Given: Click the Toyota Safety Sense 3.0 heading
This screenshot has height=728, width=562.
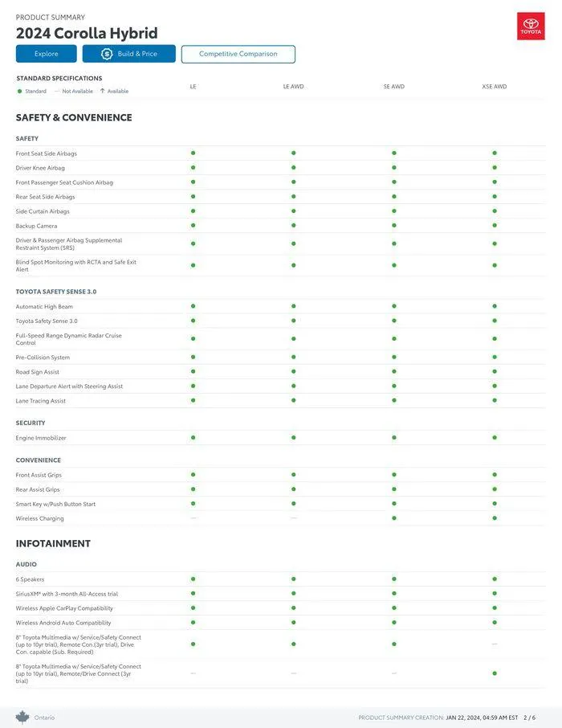Looking at the screenshot, I should pos(56,292).
